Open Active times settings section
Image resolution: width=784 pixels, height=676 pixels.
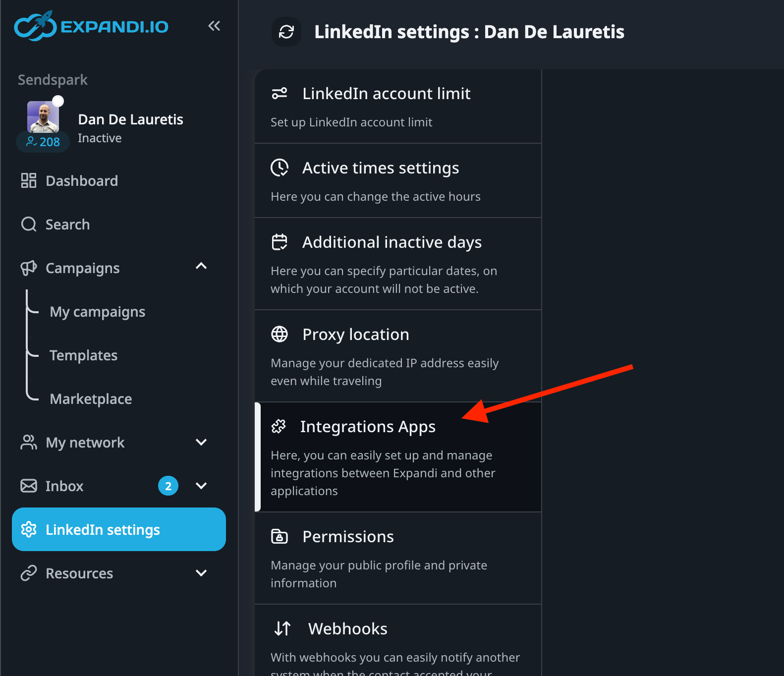[x=398, y=181]
